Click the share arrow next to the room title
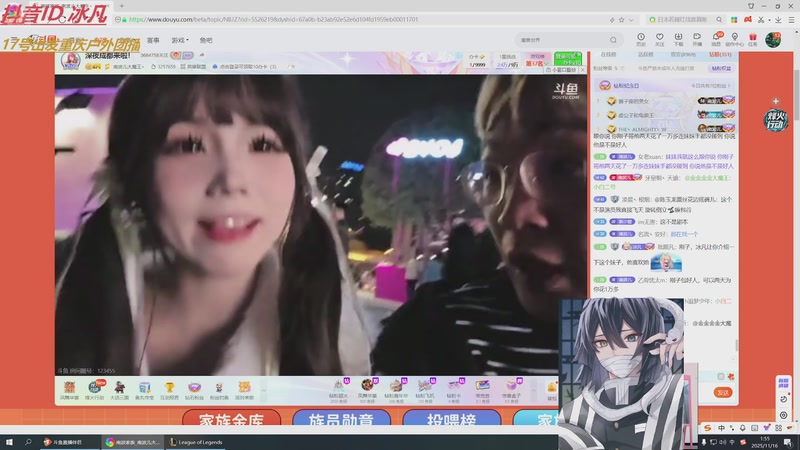The image size is (800, 450). (x=202, y=55)
